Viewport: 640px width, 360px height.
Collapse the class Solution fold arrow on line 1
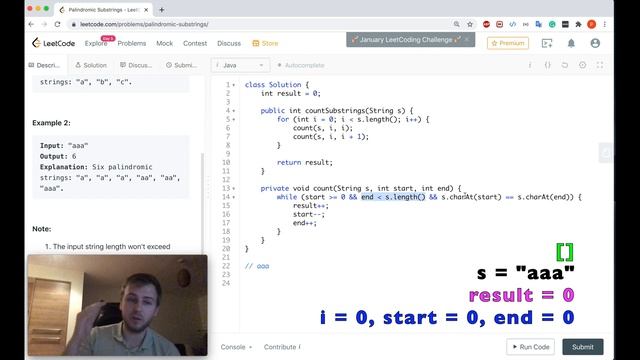coord(234,85)
